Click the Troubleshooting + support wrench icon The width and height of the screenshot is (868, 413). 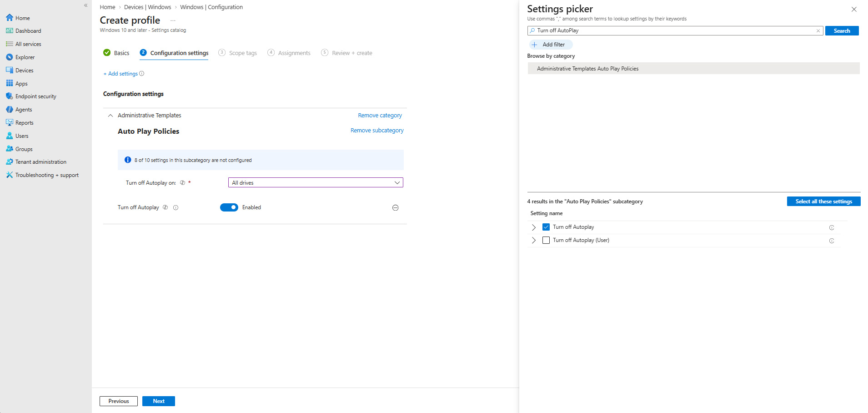click(10, 175)
